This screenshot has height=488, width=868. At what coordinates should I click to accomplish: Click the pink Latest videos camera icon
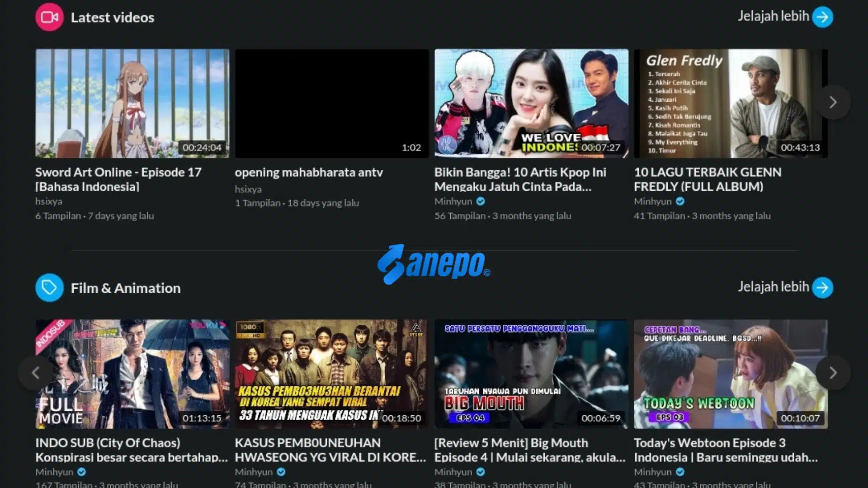pyautogui.click(x=49, y=17)
